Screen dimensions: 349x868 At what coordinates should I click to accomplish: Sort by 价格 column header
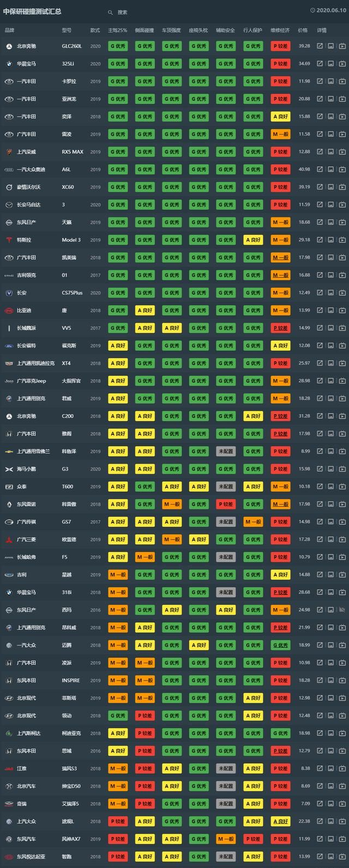click(x=303, y=31)
